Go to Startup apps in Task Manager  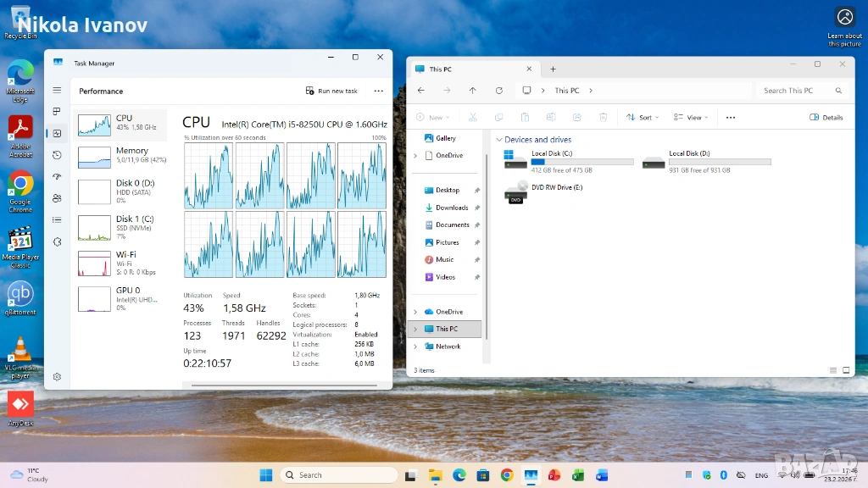[57, 176]
